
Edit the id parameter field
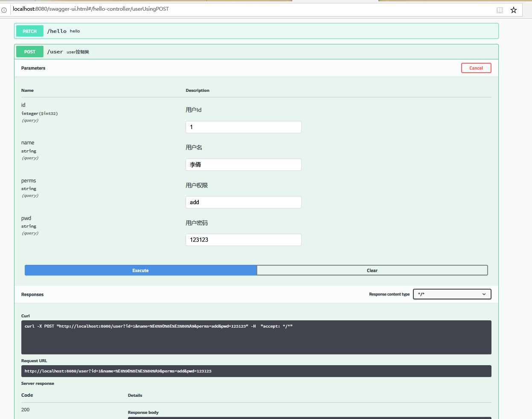[244, 127]
